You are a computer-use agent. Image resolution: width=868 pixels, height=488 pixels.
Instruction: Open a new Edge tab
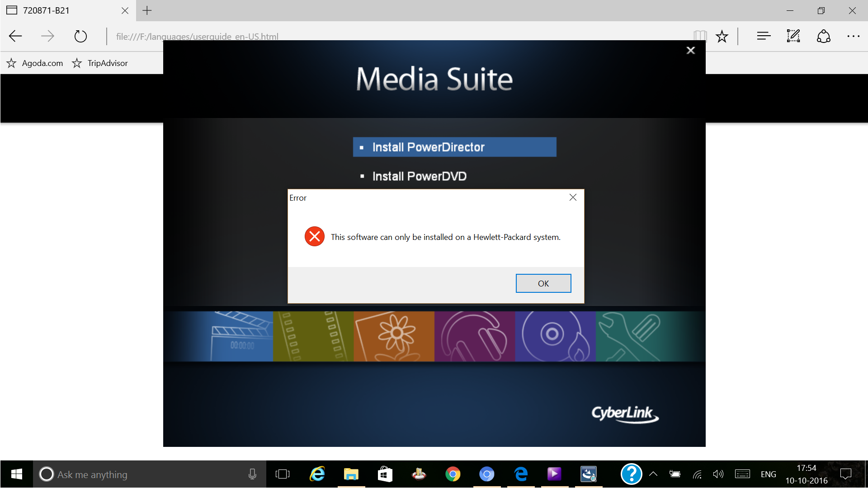[147, 10]
